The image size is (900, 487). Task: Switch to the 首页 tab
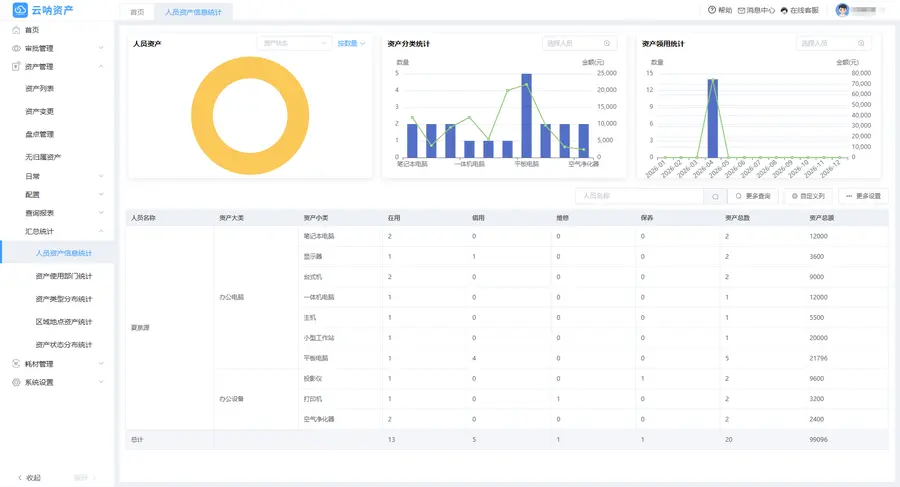pyautogui.click(x=137, y=12)
